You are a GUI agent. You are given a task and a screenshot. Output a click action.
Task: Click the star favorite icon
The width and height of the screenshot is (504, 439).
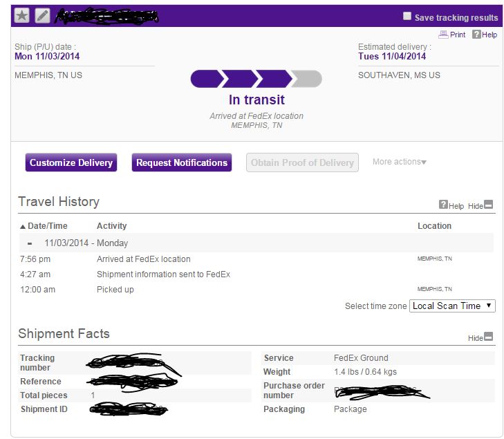click(22, 15)
